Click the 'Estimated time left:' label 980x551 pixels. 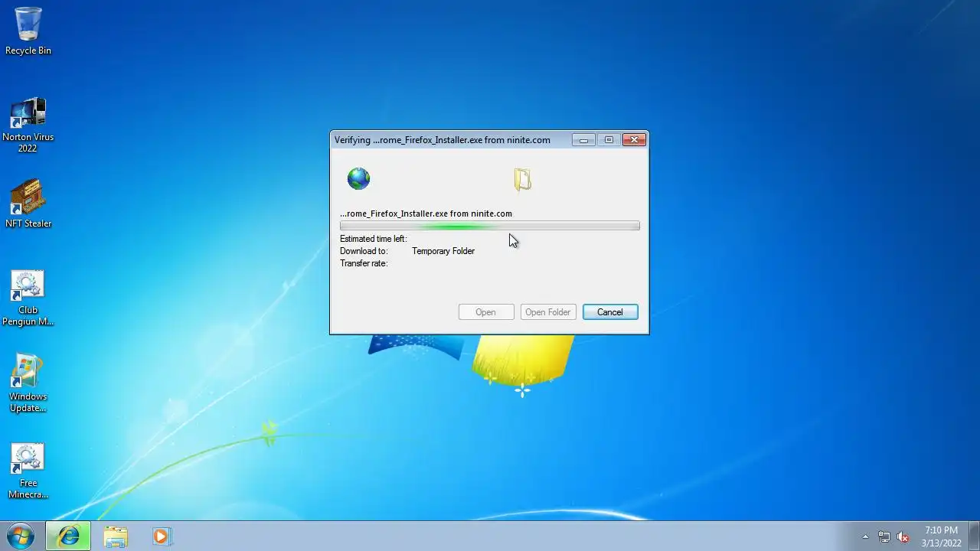373,239
